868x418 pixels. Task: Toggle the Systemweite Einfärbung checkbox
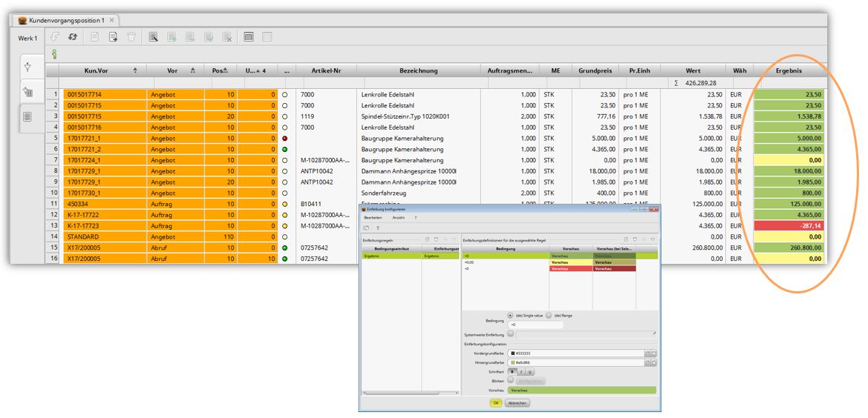pyautogui.click(x=510, y=334)
